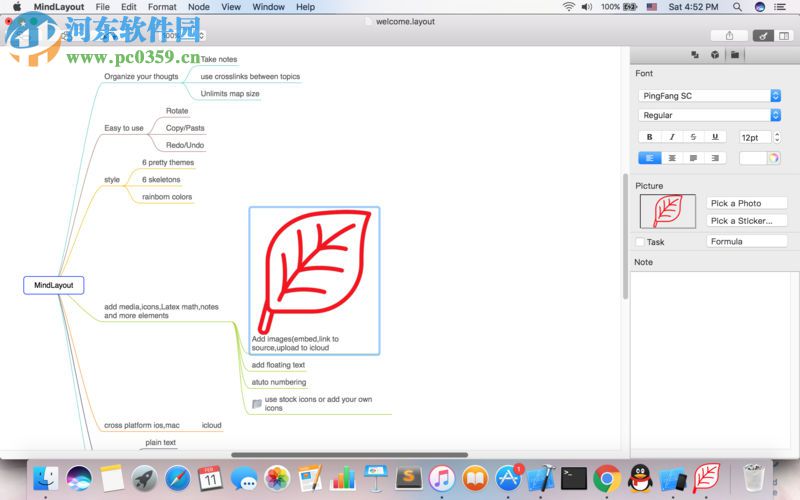Screen dimensions: 800x500
Task: Set text alignment to left
Action: tap(649, 158)
